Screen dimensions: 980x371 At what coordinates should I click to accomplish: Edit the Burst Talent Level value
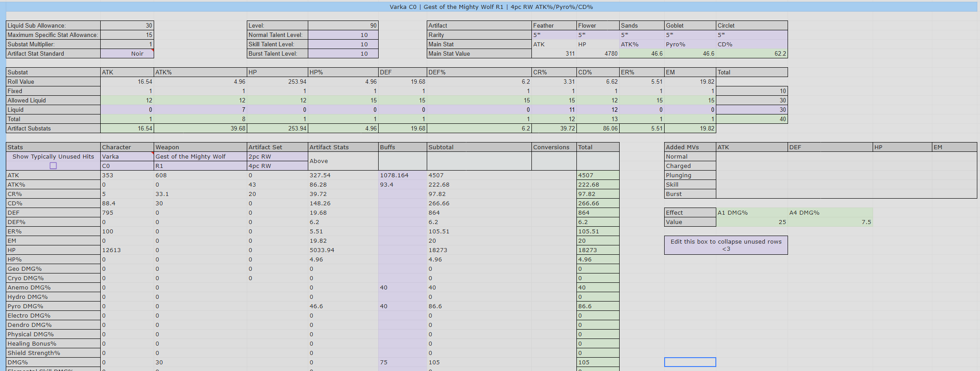tap(343, 53)
